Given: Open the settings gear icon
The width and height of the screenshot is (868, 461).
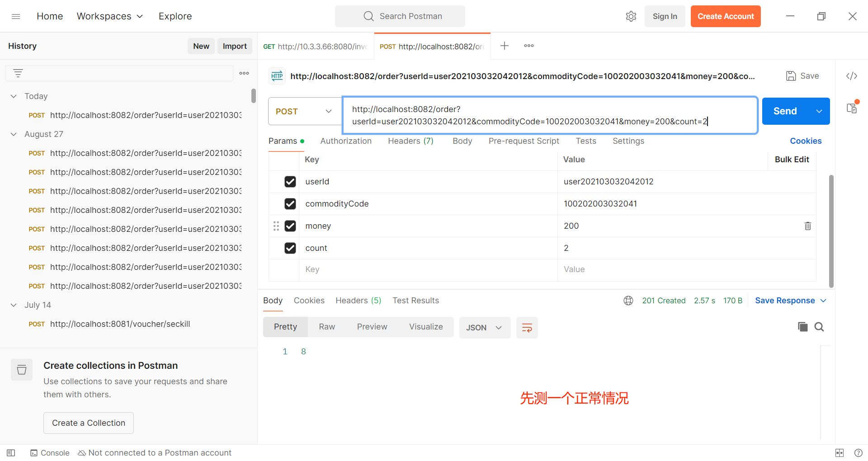Looking at the screenshot, I should coord(631,16).
